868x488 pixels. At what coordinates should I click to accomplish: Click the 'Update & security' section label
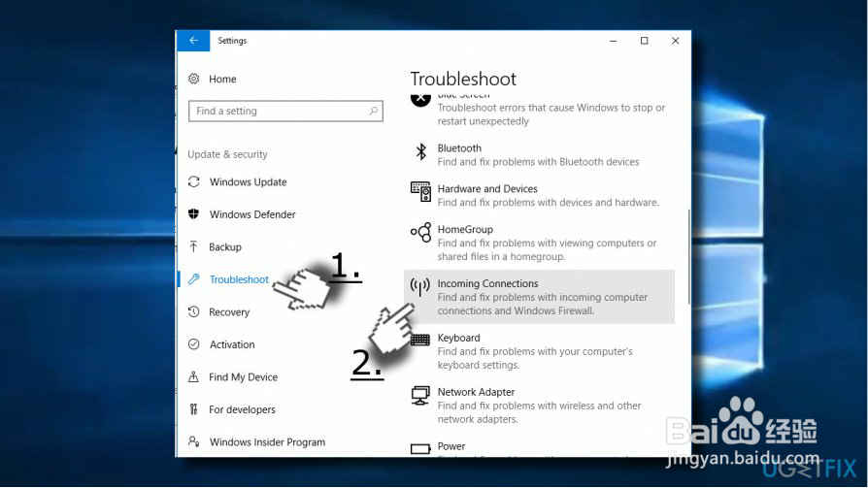pyautogui.click(x=227, y=154)
